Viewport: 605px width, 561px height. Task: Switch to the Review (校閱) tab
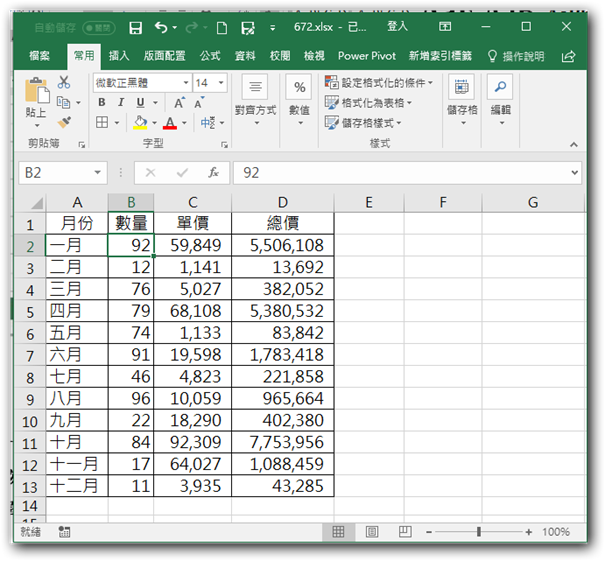pyautogui.click(x=280, y=56)
